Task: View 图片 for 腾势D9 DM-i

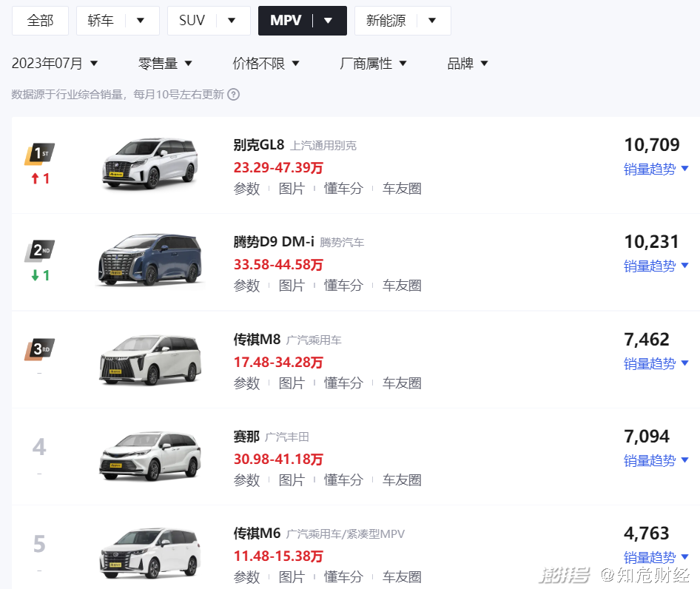Action: coord(292,286)
